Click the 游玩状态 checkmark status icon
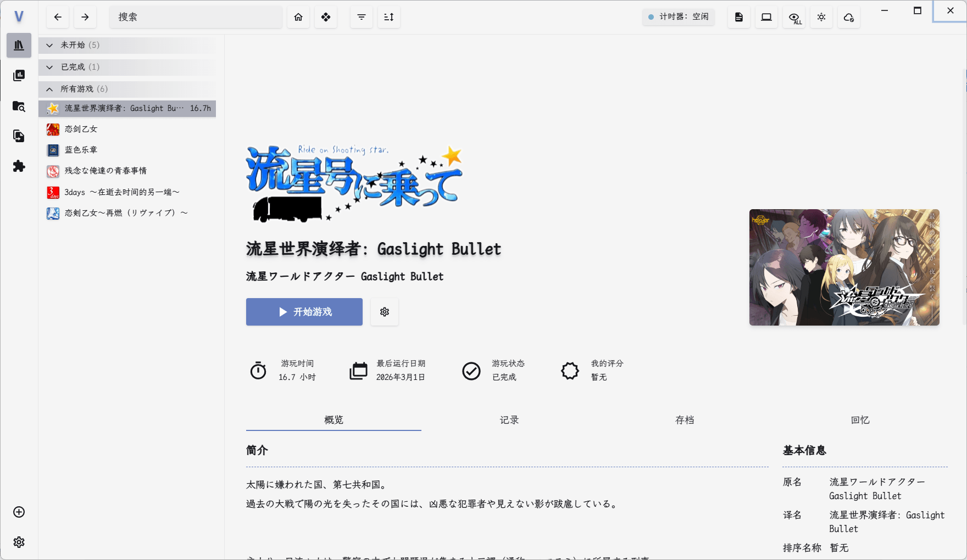Image resolution: width=967 pixels, height=560 pixels. click(x=471, y=371)
